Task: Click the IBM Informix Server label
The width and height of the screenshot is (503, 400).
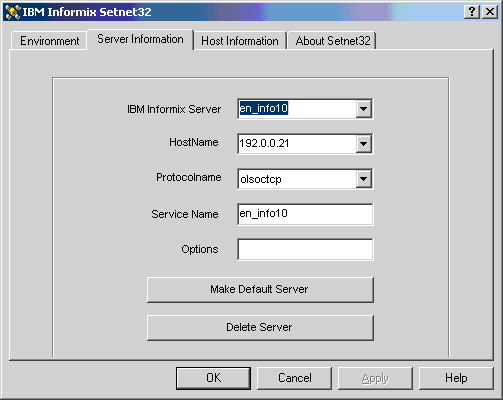Action: 174,109
